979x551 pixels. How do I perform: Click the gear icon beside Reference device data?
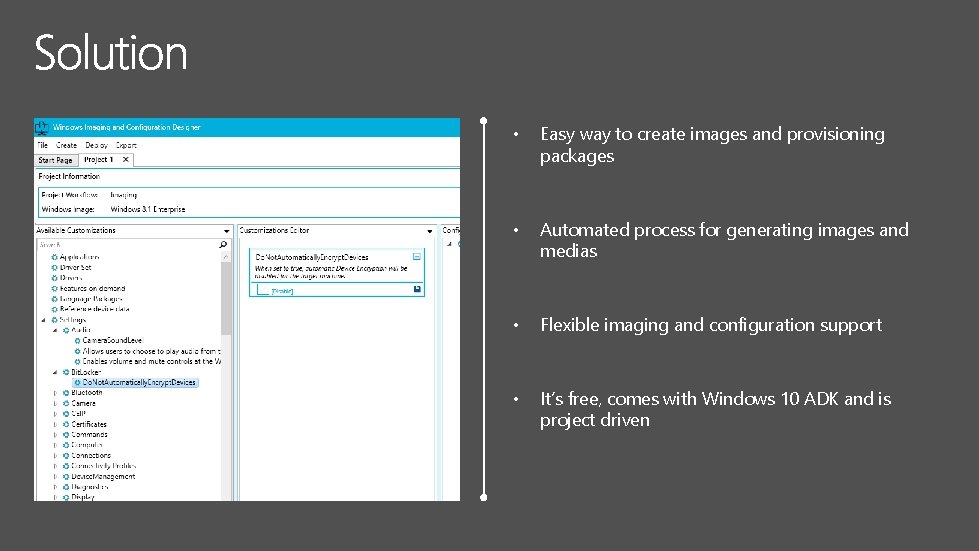[54, 310]
